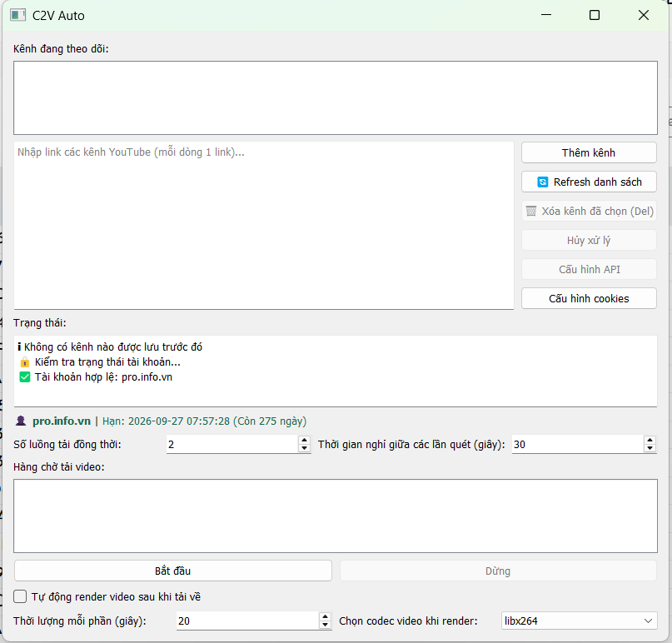Click the Thời lượng mỗi phần input field

pos(247,621)
